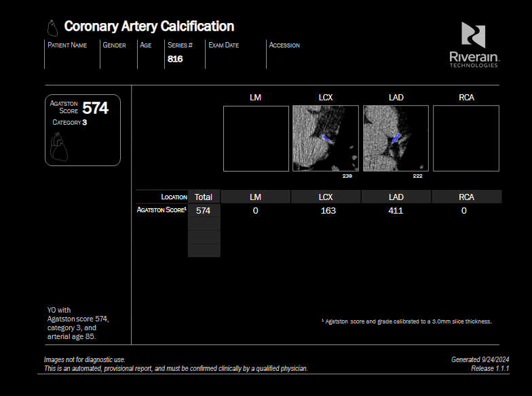Click the Location row label
The image size is (532, 396).
[174, 197]
